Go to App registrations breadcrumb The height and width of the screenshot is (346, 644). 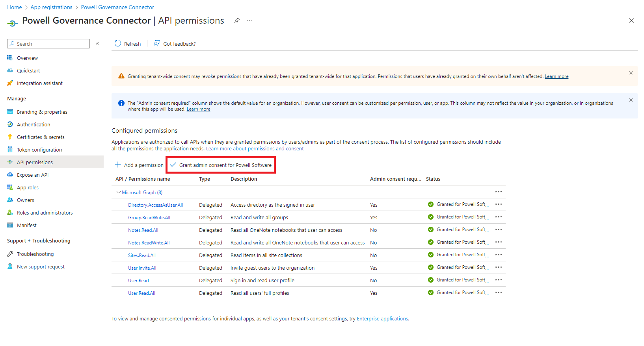tap(51, 7)
